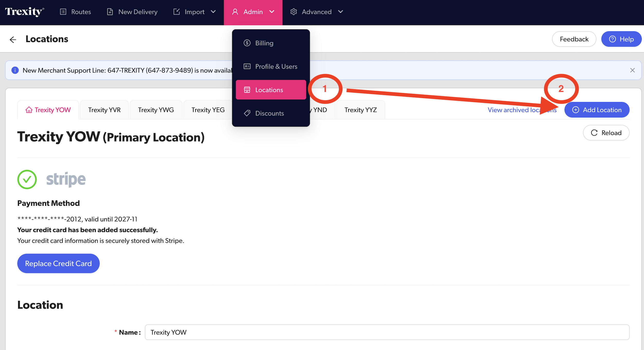Open Routes in the top navigation
Viewport: 644px width, 350px height.
(75, 12)
